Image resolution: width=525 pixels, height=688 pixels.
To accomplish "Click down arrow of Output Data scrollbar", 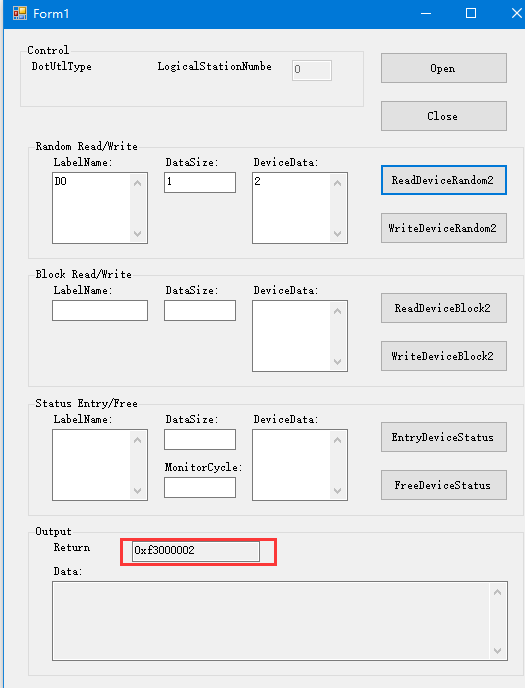I will 497,651.
